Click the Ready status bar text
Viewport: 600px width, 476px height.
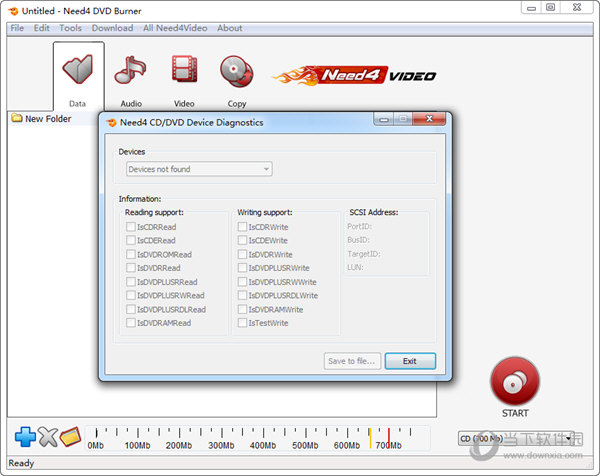coord(21,463)
